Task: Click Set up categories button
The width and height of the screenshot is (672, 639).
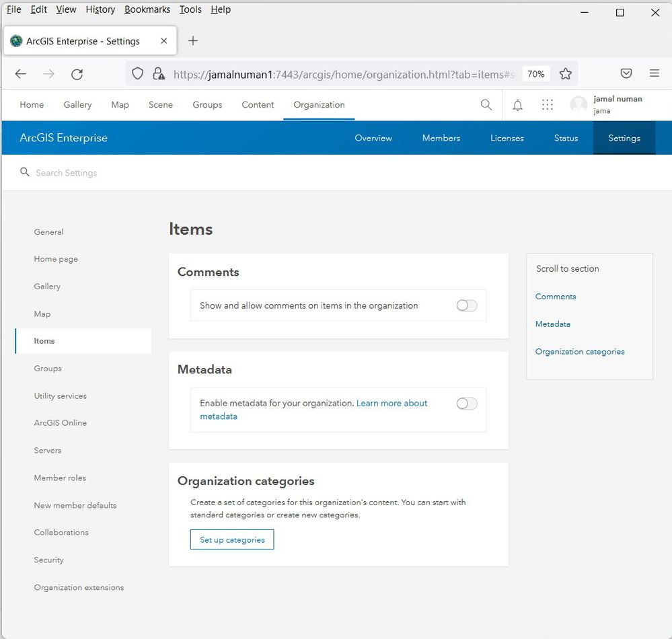Action: (x=232, y=539)
